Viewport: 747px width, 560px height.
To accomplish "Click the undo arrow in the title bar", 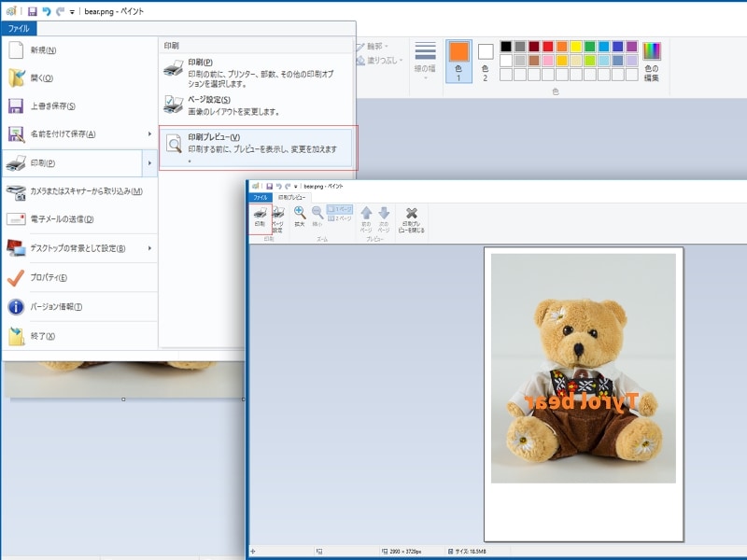I will point(46,11).
